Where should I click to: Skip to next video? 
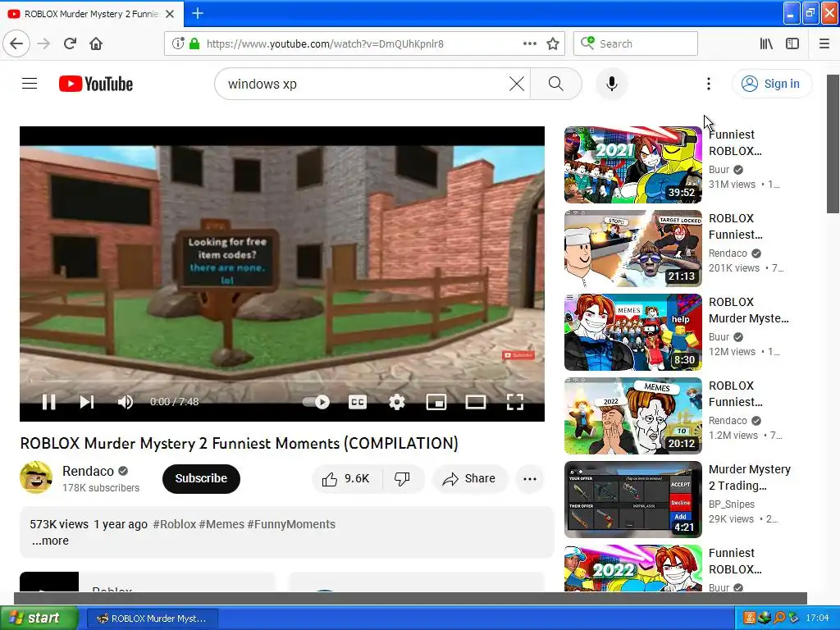pyautogui.click(x=87, y=402)
